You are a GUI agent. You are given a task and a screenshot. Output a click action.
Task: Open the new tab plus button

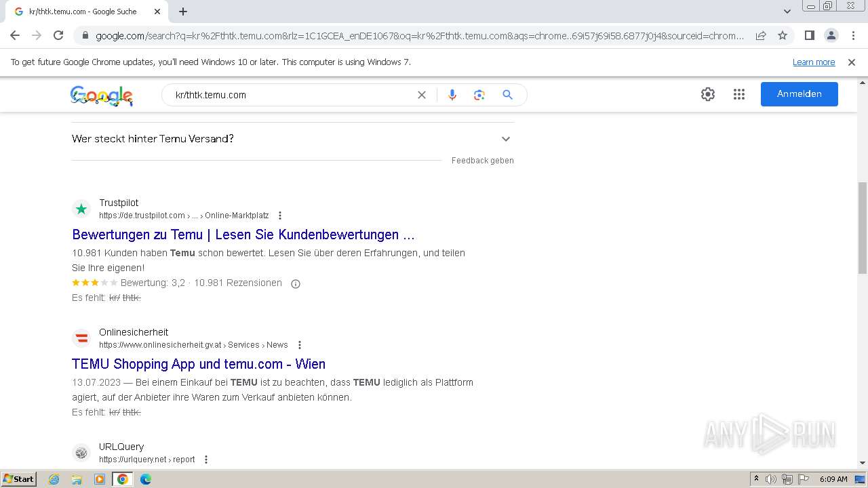[x=183, y=12]
